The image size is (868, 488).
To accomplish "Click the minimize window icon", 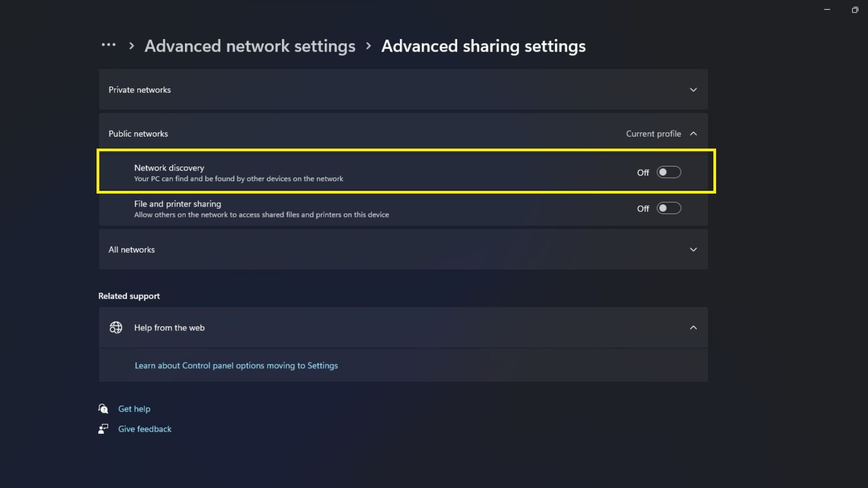I will point(827,9).
